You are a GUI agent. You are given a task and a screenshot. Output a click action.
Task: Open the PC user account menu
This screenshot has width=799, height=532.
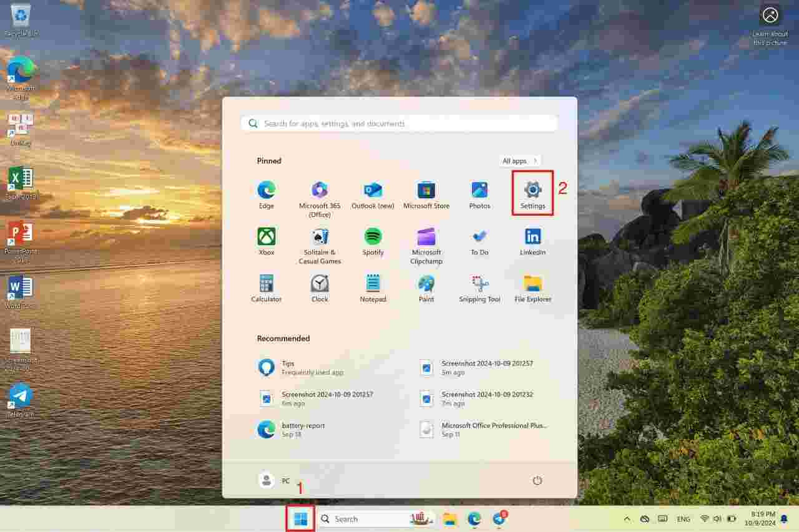277,481
